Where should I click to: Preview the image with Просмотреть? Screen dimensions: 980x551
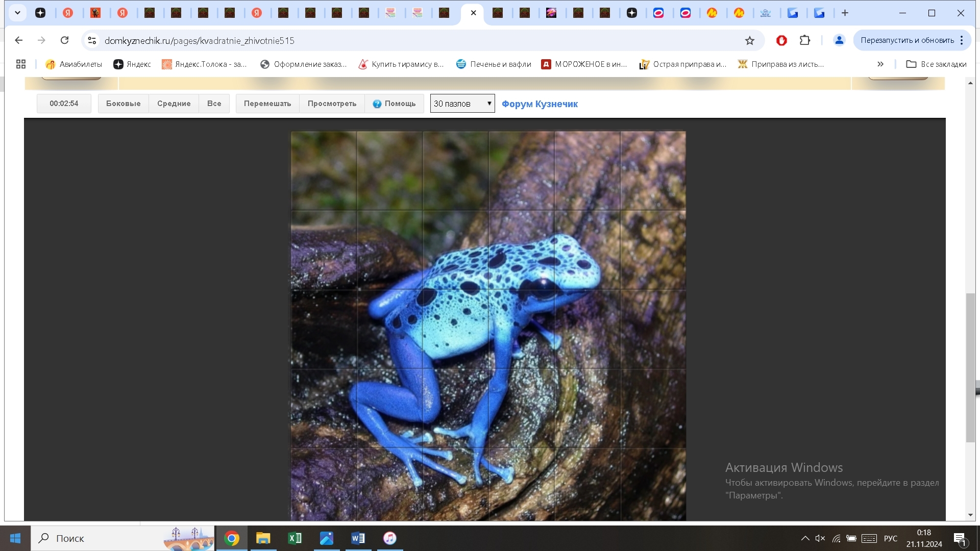click(332, 104)
